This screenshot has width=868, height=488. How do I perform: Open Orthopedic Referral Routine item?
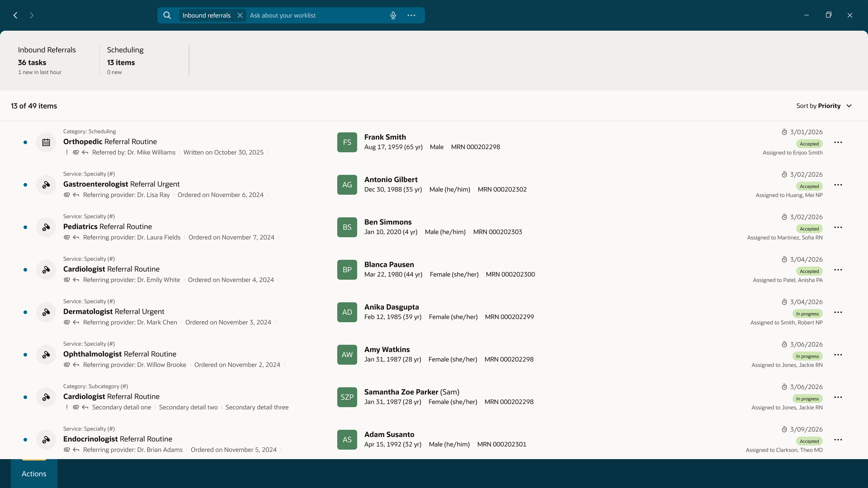tap(110, 142)
